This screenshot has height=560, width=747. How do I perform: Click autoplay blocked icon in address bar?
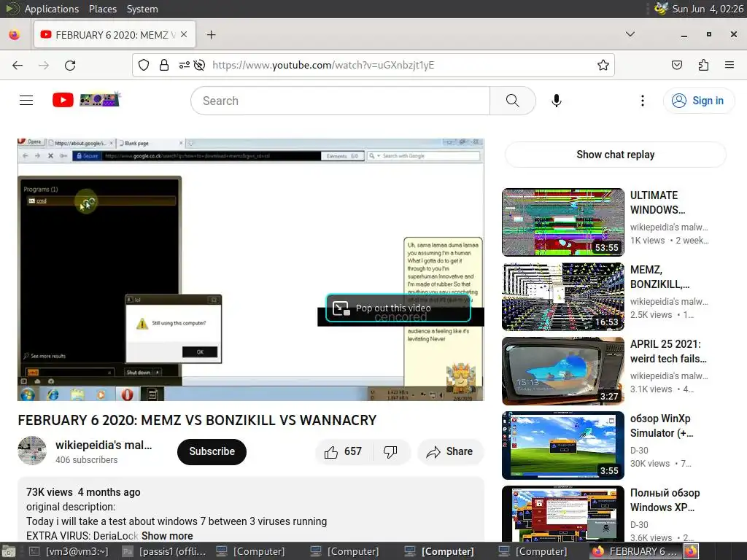[x=200, y=65]
